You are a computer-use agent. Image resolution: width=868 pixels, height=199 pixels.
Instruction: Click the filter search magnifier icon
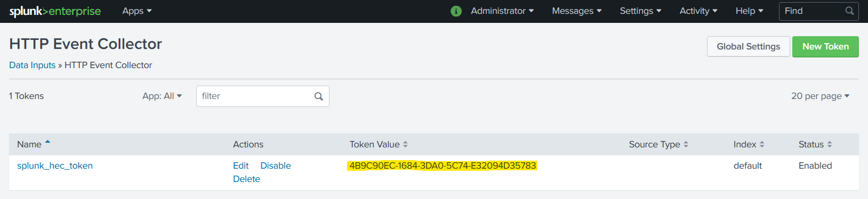tap(319, 96)
